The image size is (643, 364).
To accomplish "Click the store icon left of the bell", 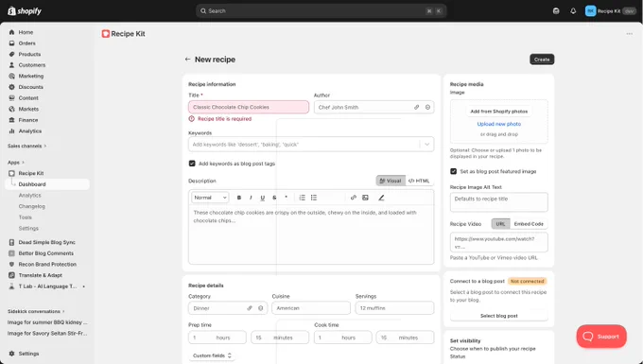I will tap(556, 11).
